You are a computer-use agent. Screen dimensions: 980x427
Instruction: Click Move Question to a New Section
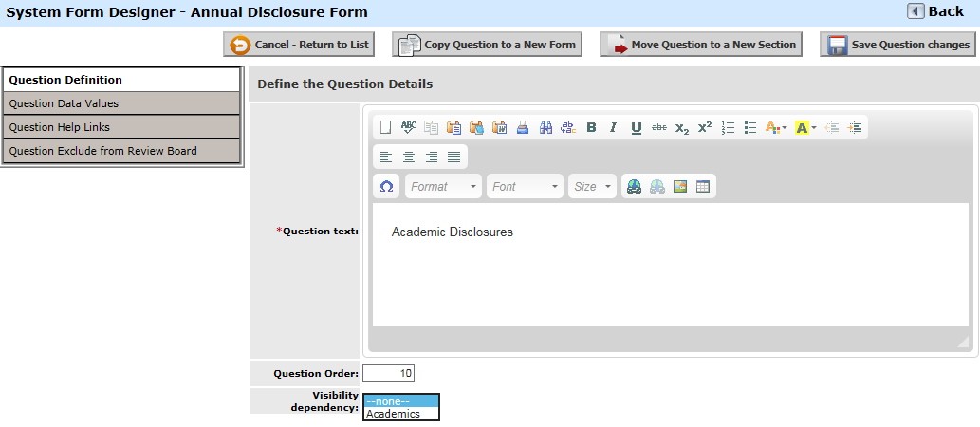point(701,45)
